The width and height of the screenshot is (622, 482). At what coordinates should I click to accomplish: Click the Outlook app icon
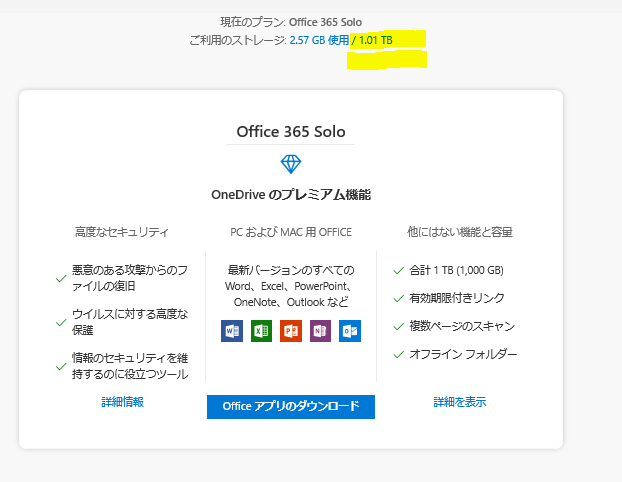point(350,331)
